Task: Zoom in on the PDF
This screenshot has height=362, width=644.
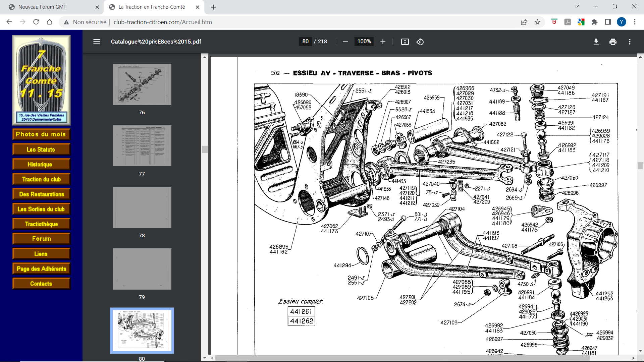Action: point(383,42)
